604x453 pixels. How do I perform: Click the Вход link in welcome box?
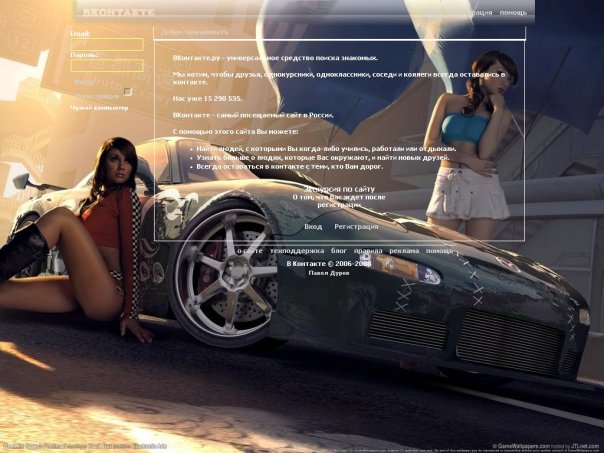pyautogui.click(x=313, y=226)
